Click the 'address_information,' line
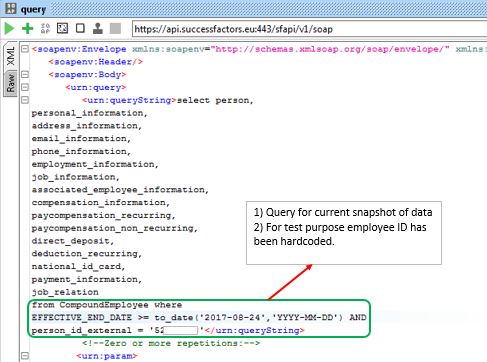The width and height of the screenshot is (487, 362). 87,126
